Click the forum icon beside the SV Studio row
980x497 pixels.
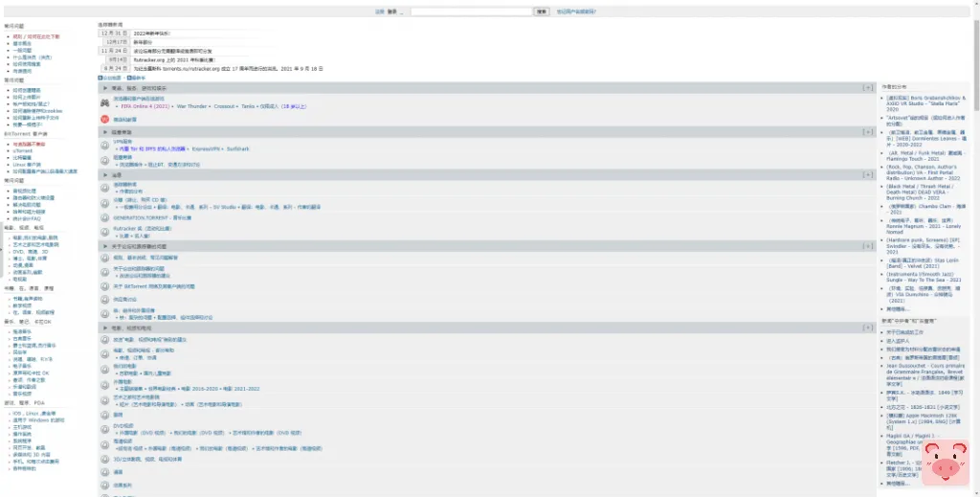tap(105, 203)
